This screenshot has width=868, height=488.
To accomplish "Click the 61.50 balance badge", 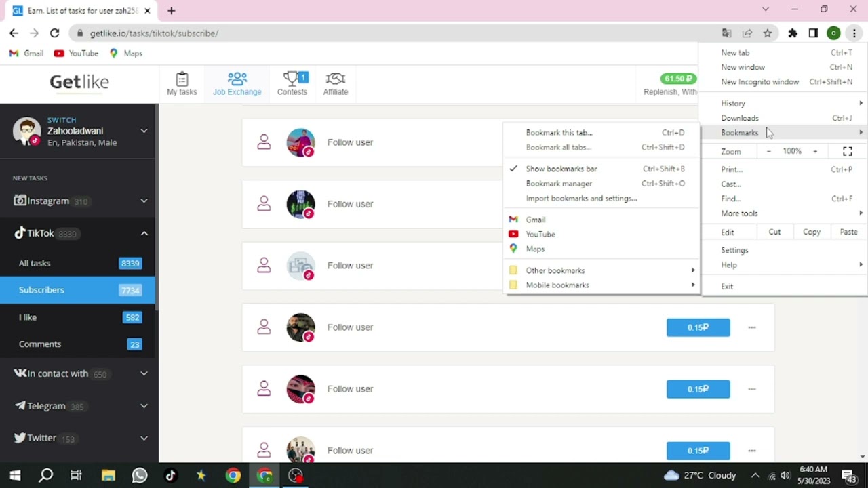I will pos(678,79).
